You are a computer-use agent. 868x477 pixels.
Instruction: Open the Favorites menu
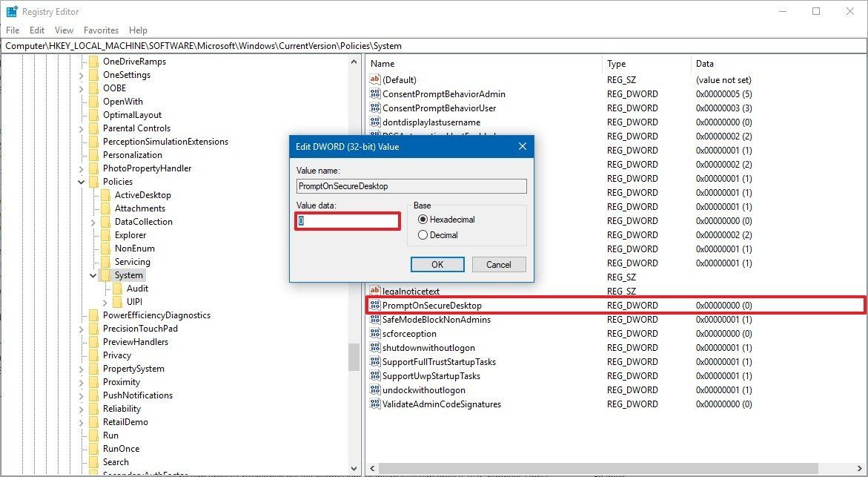click(x=101, y=30)
